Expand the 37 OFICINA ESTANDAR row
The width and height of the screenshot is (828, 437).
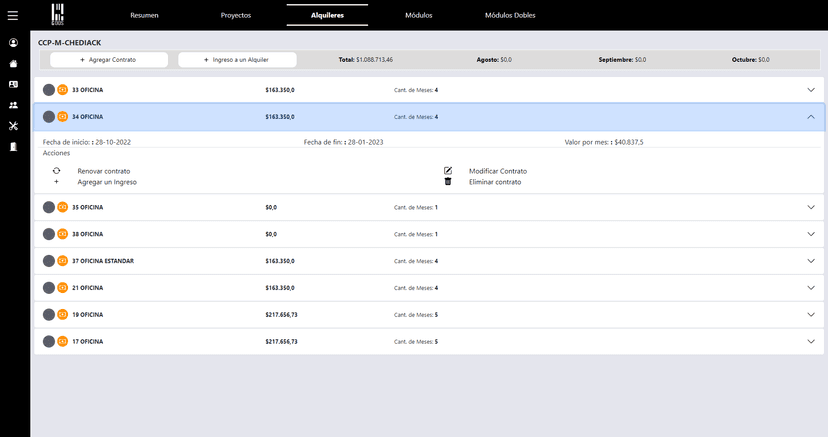click(810, 261)
